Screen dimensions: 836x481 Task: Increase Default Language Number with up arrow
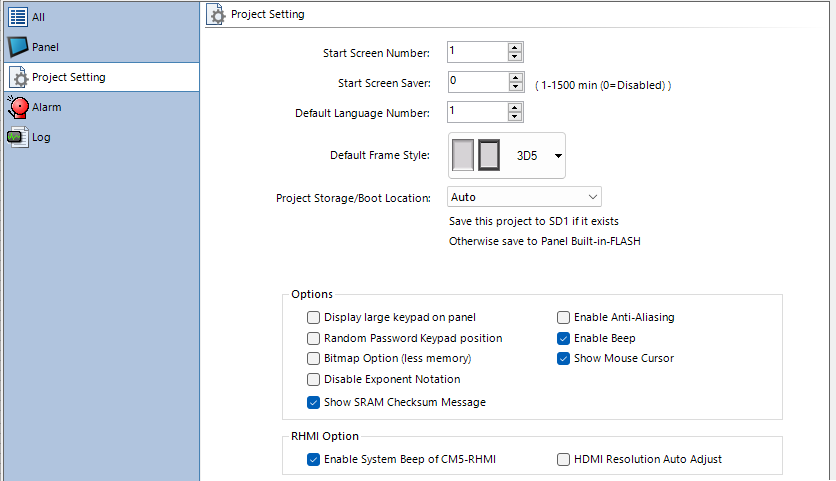[x=515, y=107]
